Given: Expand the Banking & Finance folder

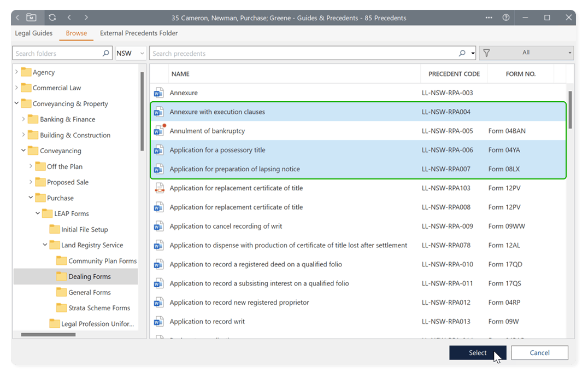Looking at the screenshot, I should pyautogui.click(x=23, y=119).
